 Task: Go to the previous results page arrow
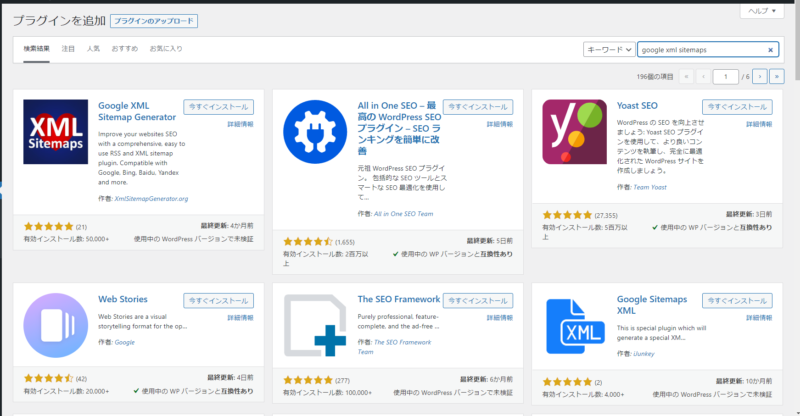click(703, 77)
